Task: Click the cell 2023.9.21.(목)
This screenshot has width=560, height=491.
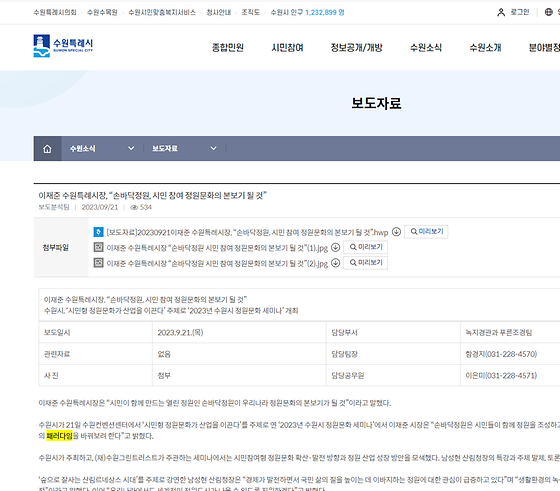Action: 239,332
